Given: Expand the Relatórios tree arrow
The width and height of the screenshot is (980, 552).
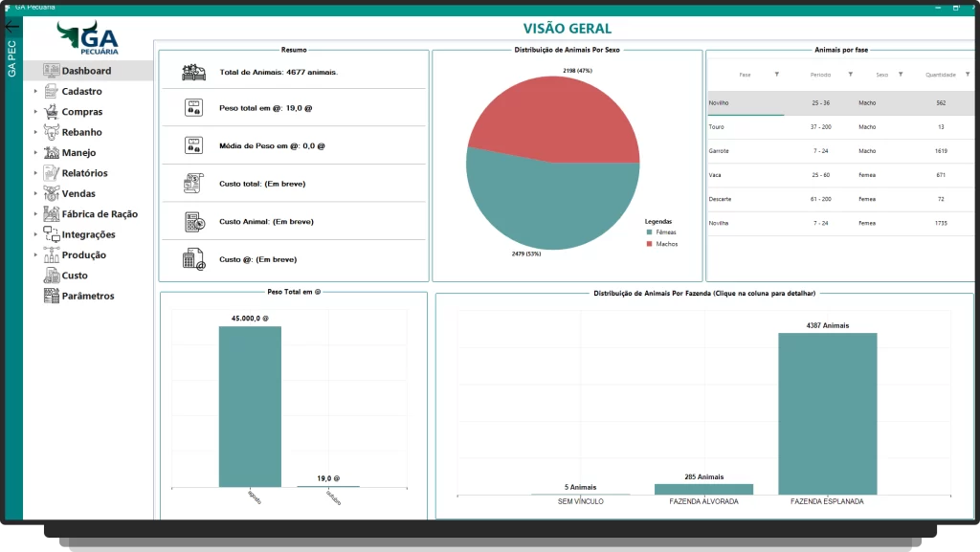Looking at the screenshot, I should click(x=35, y=173).
